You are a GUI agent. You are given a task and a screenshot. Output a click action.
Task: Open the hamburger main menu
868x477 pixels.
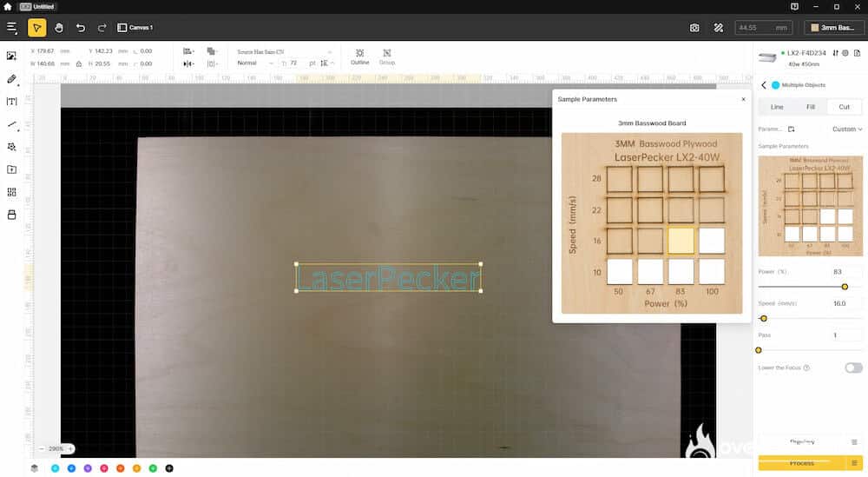point(11,27)
